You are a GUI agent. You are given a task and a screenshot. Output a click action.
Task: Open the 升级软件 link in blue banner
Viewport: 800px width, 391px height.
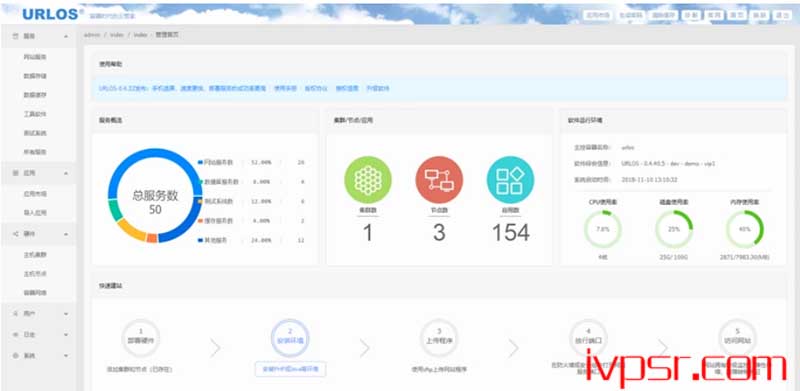[378, 88]
